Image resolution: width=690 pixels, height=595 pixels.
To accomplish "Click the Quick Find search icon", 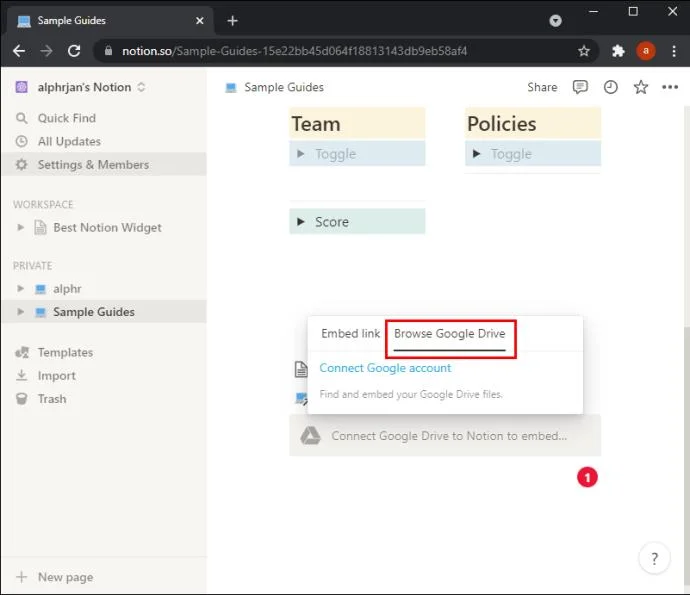I will [x=22, y=118].
